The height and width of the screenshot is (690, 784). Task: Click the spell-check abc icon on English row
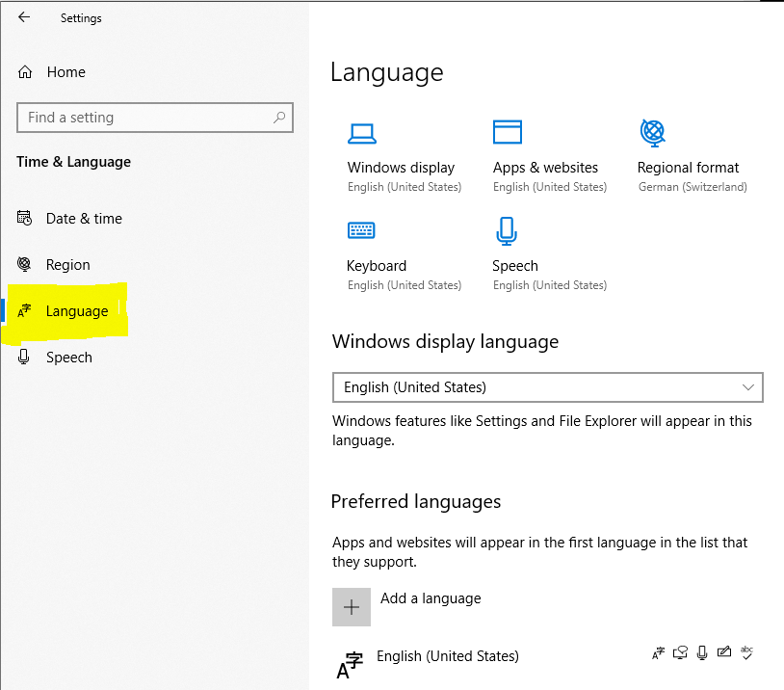(746, 652)
